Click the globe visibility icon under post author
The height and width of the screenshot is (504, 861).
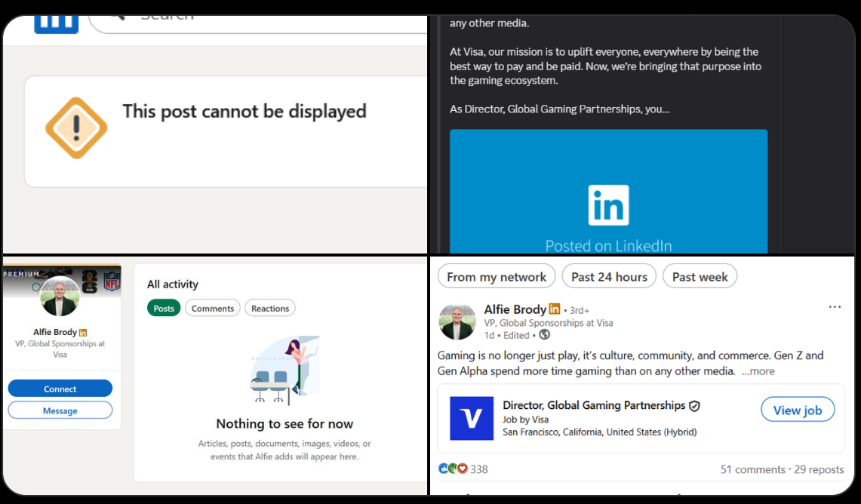coord(544,335)
